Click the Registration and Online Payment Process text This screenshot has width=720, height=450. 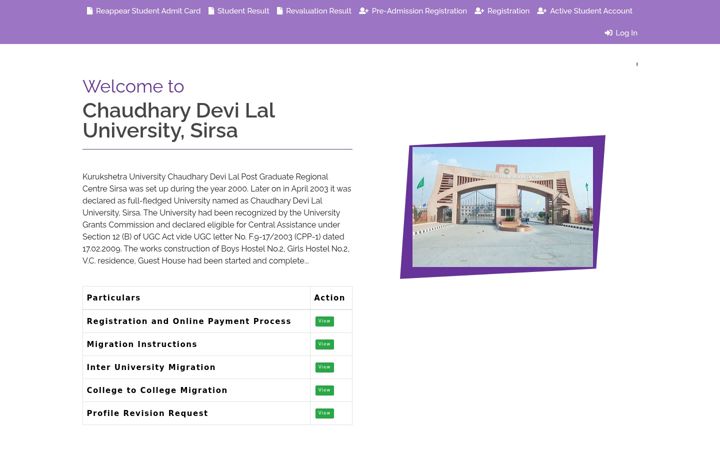tap(189, 321)
